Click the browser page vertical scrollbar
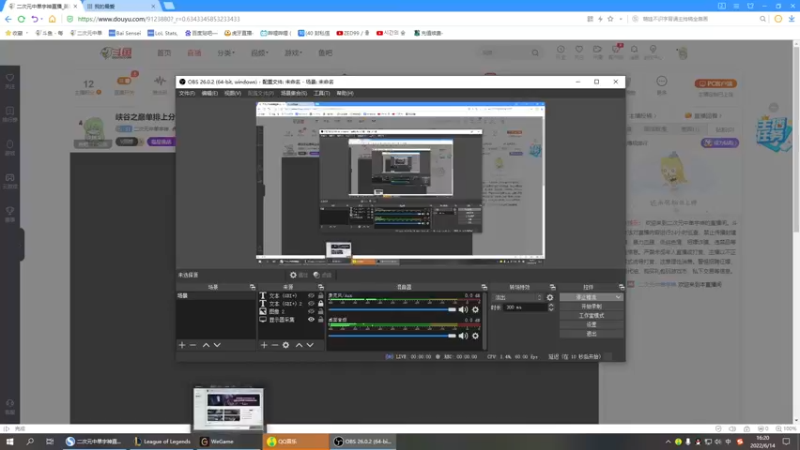Image resolution: width=800 pixels, height=450 pixels. coord(796,138)
